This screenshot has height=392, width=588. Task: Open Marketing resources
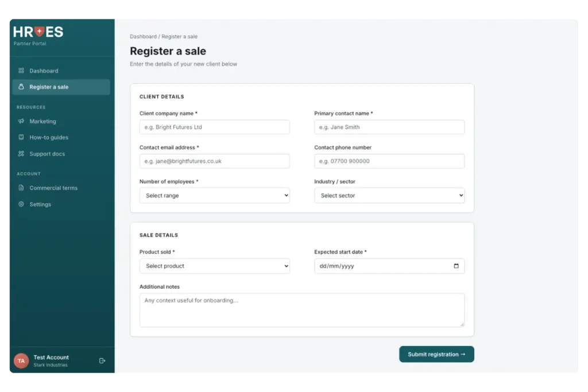61,121
